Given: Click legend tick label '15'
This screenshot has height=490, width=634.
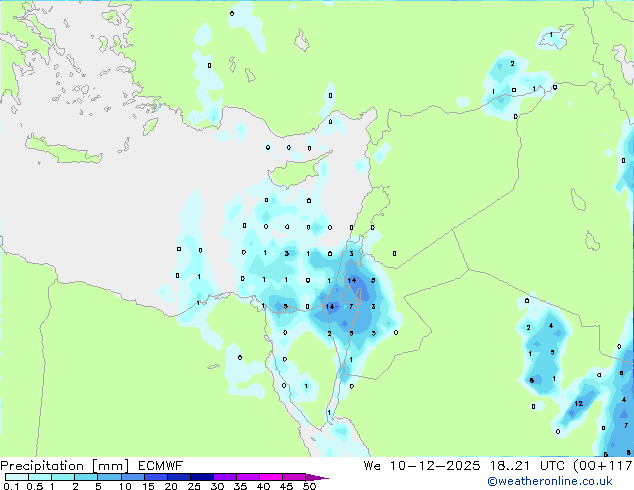Looking at the screenshot, I should tap(148, 486).
